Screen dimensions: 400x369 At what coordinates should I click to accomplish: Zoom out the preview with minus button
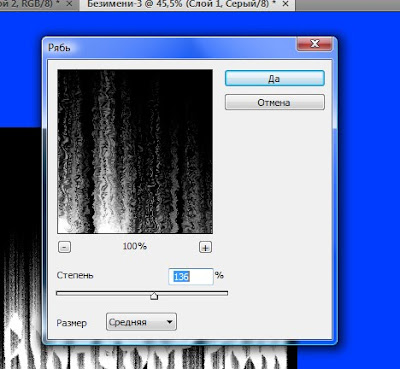tap(64, 247)
